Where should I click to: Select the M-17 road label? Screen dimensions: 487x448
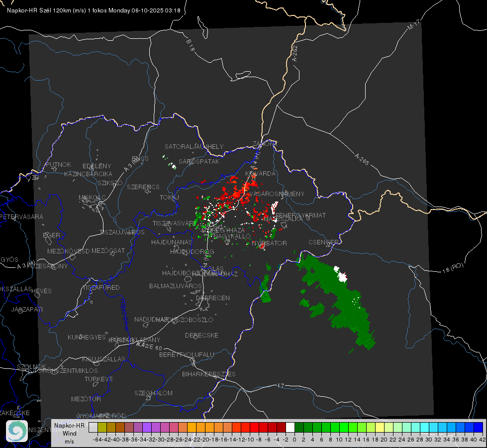click(x=414, y=24)
